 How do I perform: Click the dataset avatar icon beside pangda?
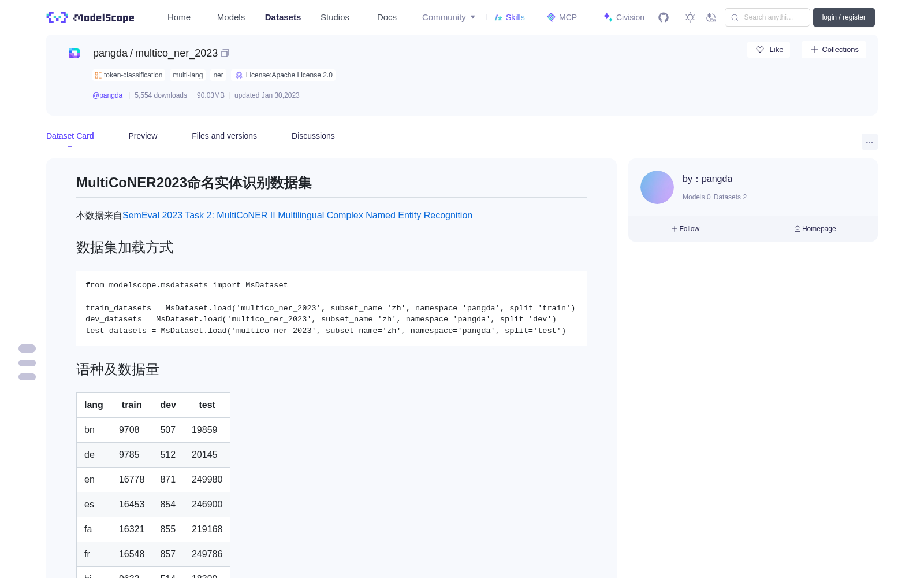(74, 53)
